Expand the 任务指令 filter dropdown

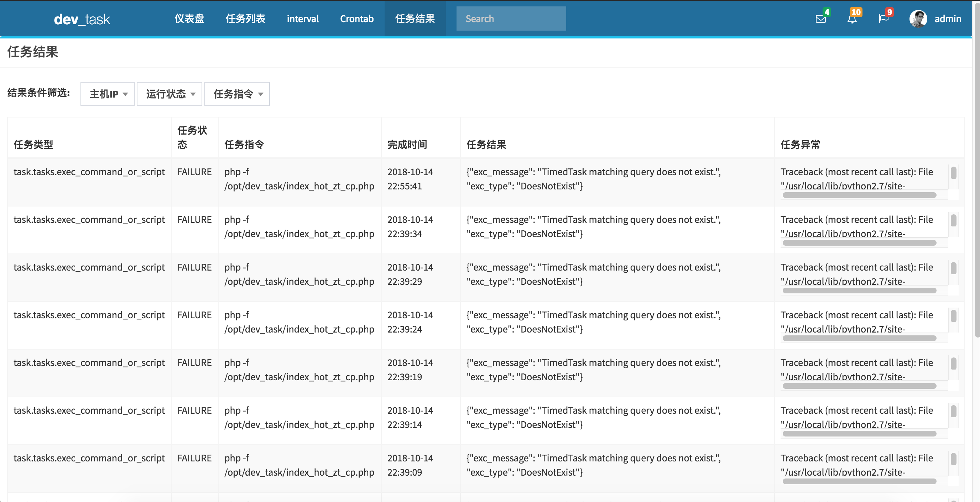pos(238,94)
